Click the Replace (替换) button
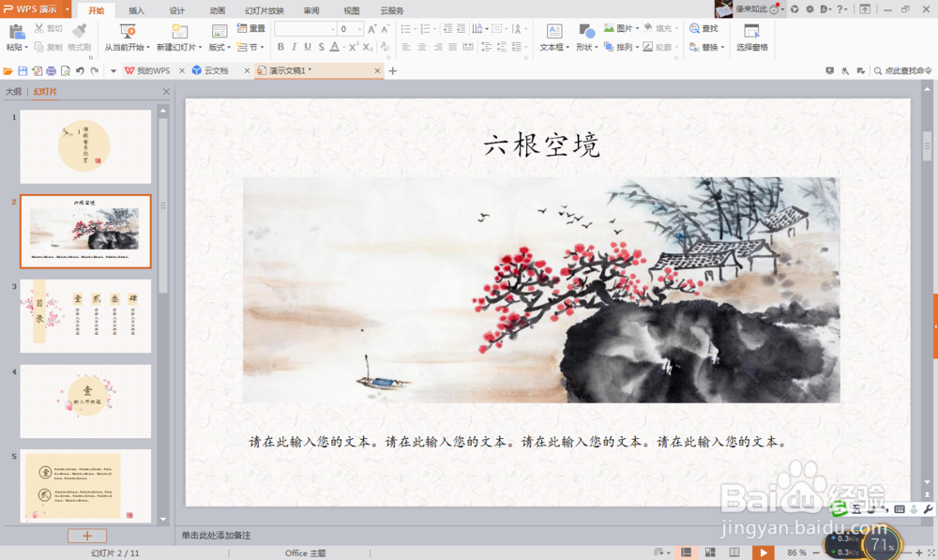The height and width of the screenshot is (560, 938). coord(707,47)
